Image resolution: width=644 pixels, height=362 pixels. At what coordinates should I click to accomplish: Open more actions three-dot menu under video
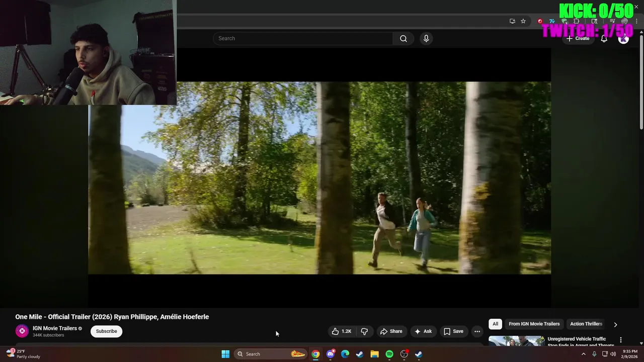click(477, 331)
